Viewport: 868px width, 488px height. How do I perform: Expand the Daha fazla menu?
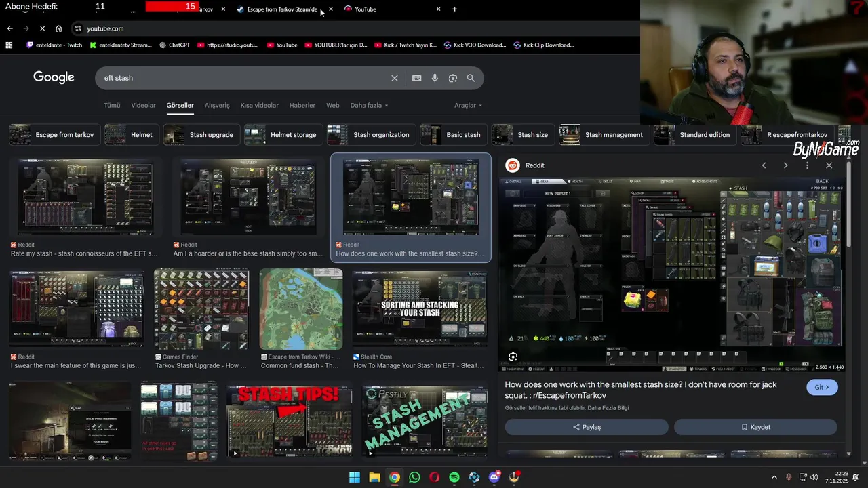(369, 106)
